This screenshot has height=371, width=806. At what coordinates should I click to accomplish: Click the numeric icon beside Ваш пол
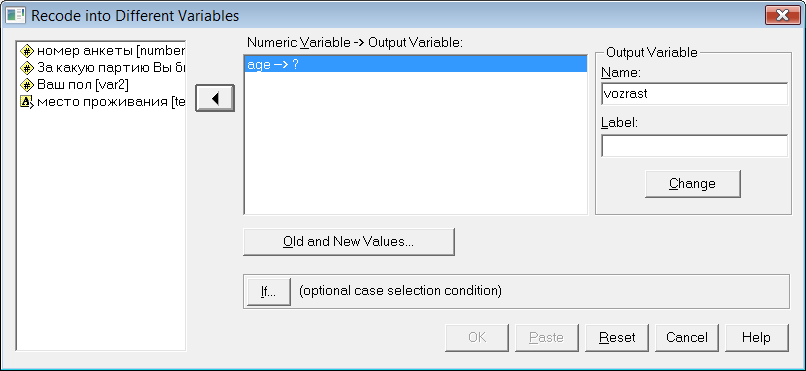(27, 84)
